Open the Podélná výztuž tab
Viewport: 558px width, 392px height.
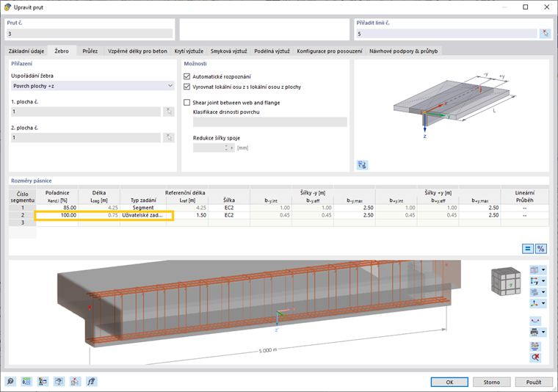pos(272,51)
